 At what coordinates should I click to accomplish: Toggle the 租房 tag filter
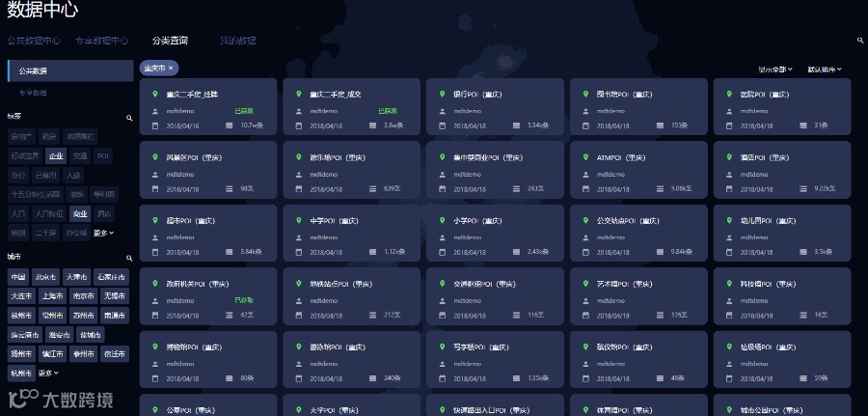point(49,136)
